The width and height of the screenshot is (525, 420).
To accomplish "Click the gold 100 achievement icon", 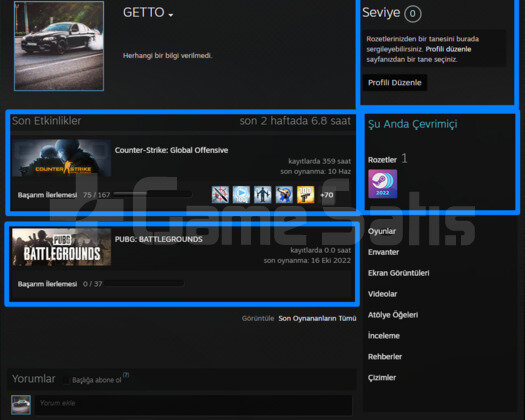I will click(306, 195).
